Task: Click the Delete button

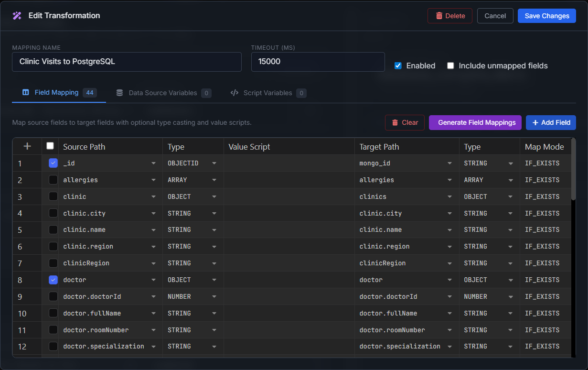Action: 450,16
